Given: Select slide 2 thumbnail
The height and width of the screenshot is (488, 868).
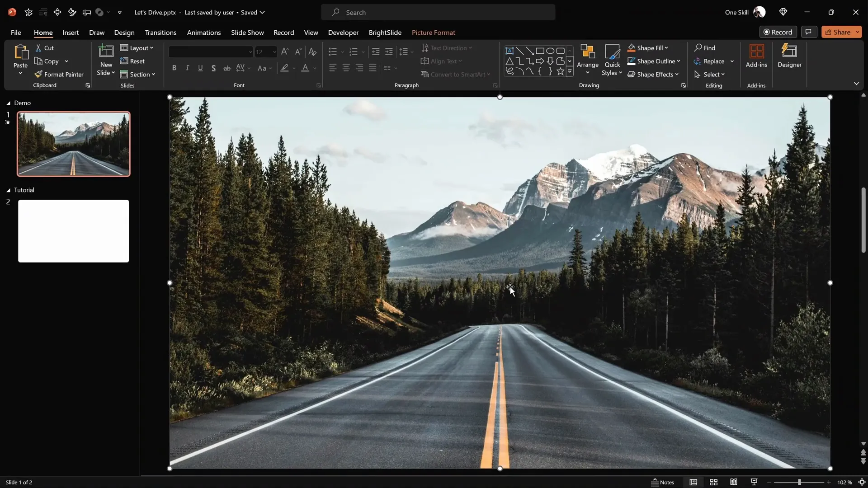Looking at the screenshot, I should [73, 231].
